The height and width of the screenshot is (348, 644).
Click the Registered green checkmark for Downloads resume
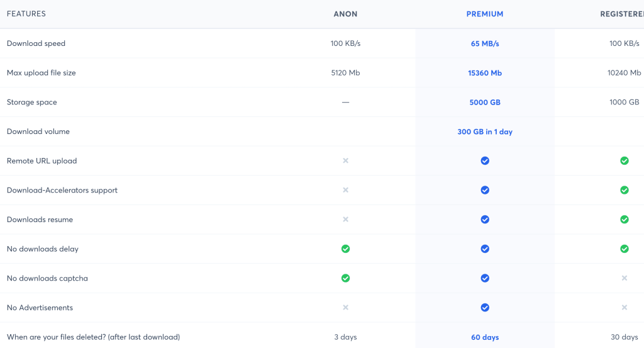tap(625, 220)
